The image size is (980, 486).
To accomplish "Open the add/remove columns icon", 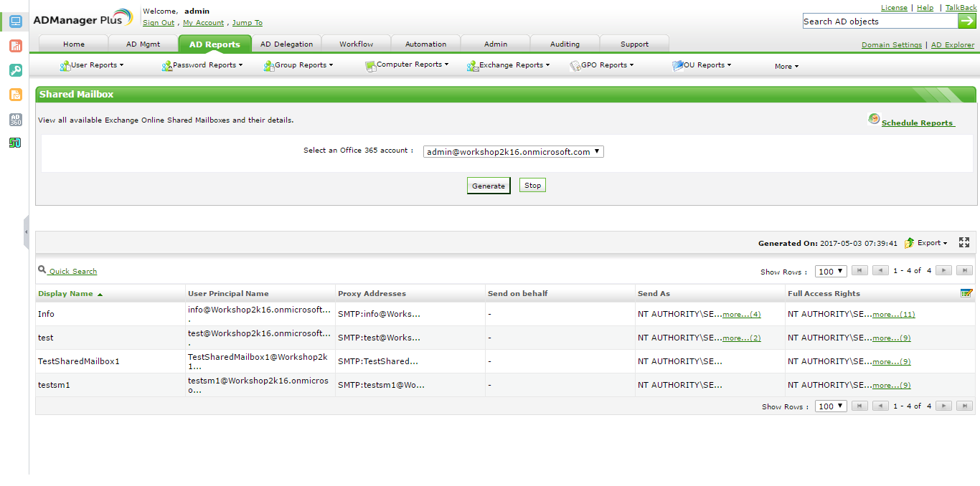I will pos(966,292).
